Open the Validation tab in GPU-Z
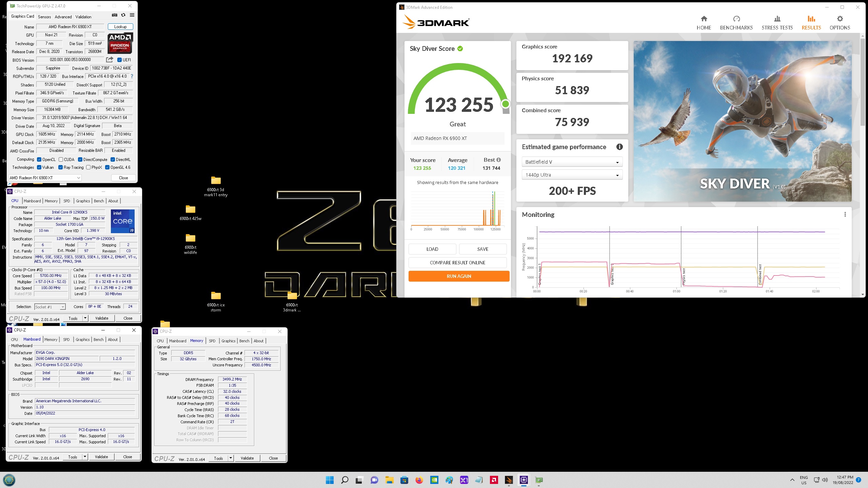 coord(83,17)
